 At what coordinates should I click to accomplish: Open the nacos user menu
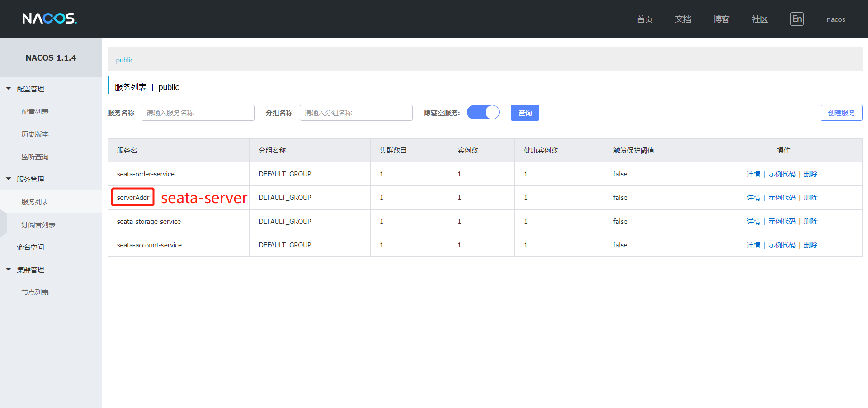click(836, 19)
